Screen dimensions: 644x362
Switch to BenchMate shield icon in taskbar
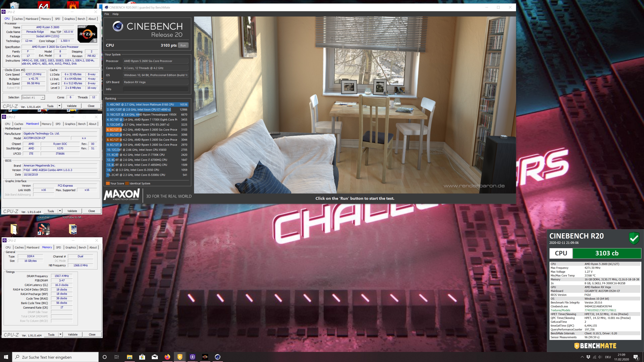(x=180, y=357)
